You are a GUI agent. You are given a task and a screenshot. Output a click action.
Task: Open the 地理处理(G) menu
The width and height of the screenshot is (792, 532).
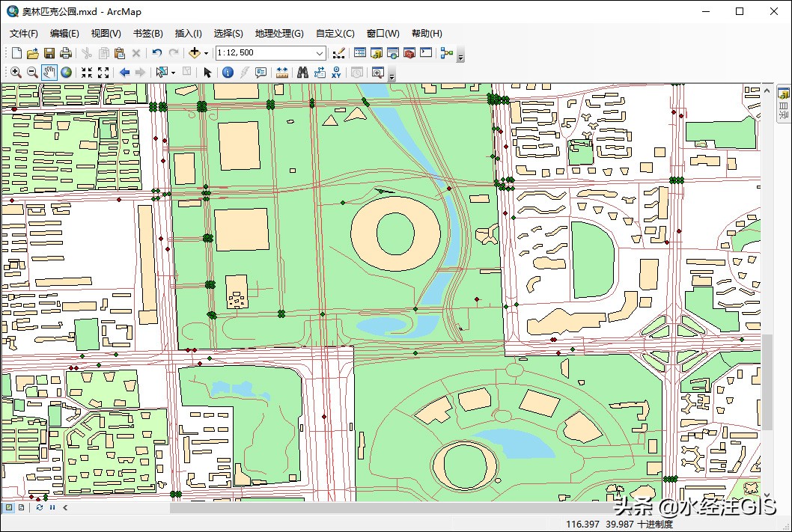279,33
